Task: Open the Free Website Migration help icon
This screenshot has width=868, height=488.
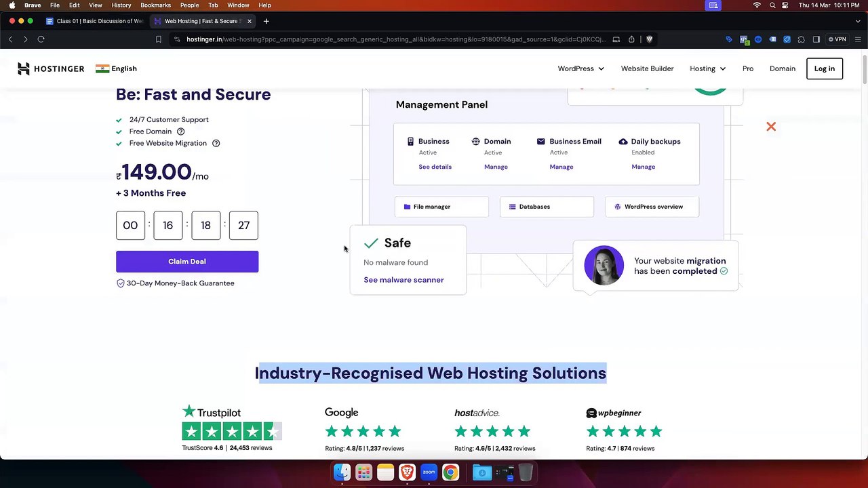Action: 216,143
